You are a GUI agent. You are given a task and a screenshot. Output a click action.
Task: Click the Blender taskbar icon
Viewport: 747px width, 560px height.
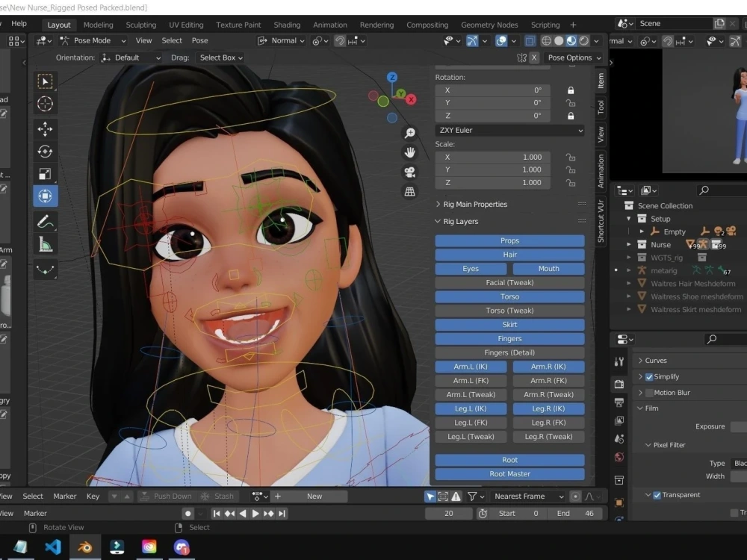[x=85, y=547]
